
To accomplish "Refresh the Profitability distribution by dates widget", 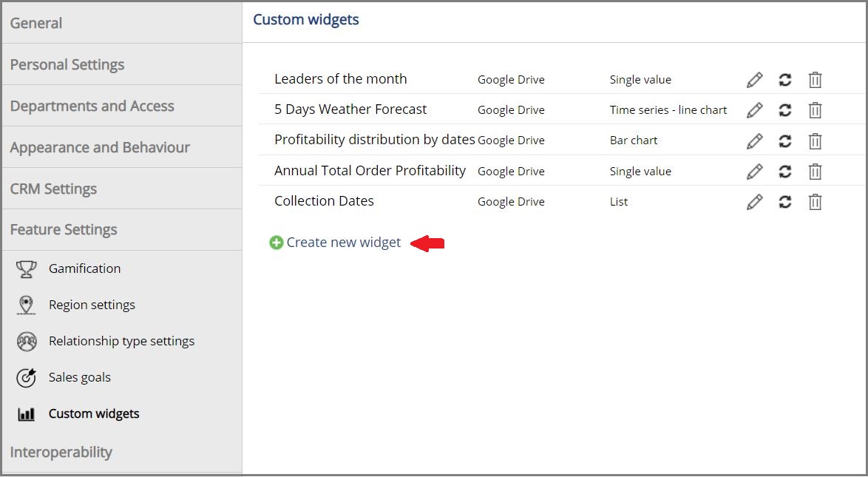I will pos(785,141).
